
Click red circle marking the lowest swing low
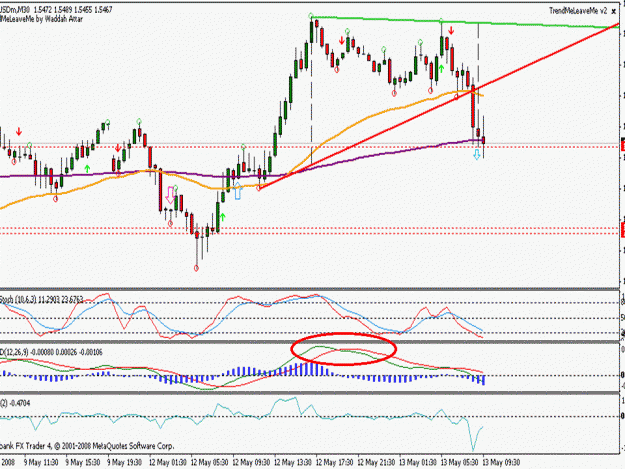(196, 268)
